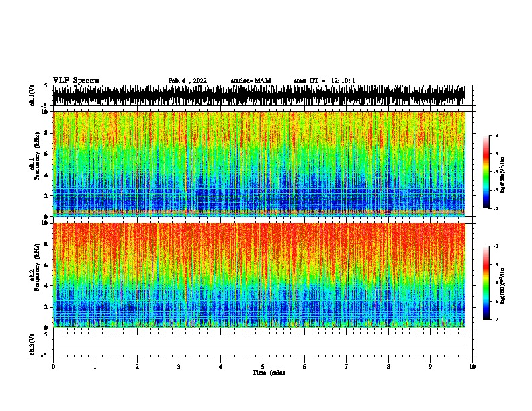The height and width of the screenshot is (411, 532).
Task: Click the 'Time (min)' axis label
Action: (x=269, y=373)
